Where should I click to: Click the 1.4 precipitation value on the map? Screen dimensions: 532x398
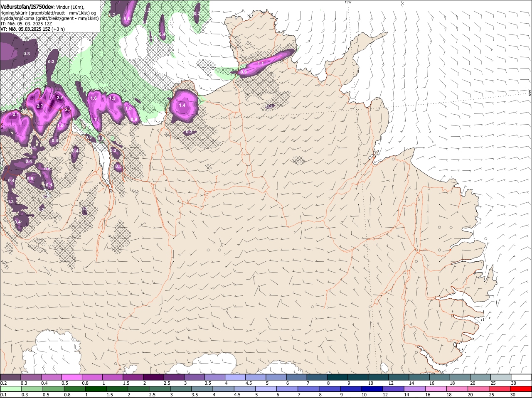(x=182, y=106)
